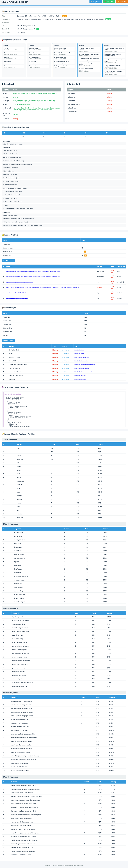The image size is (128, 868).
Task: Click 'google veo' row in 2 Words Keywords table
Action: click(64, 536)
